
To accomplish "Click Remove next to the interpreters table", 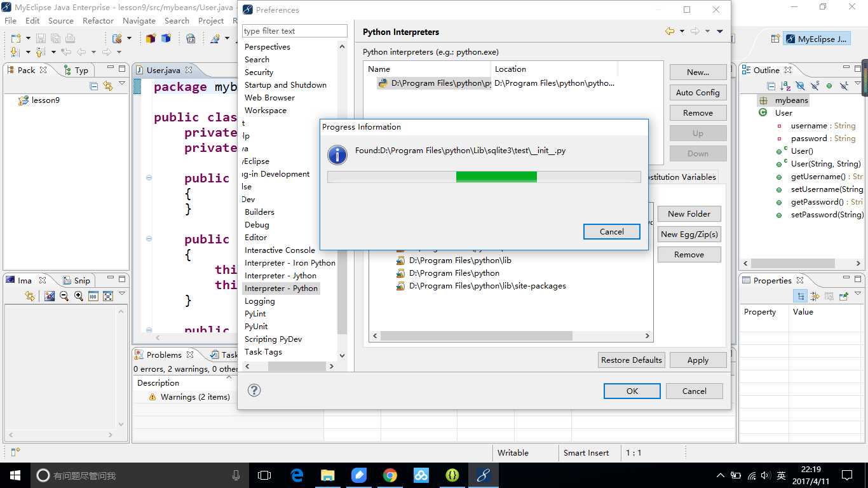I will pos(698,113).
